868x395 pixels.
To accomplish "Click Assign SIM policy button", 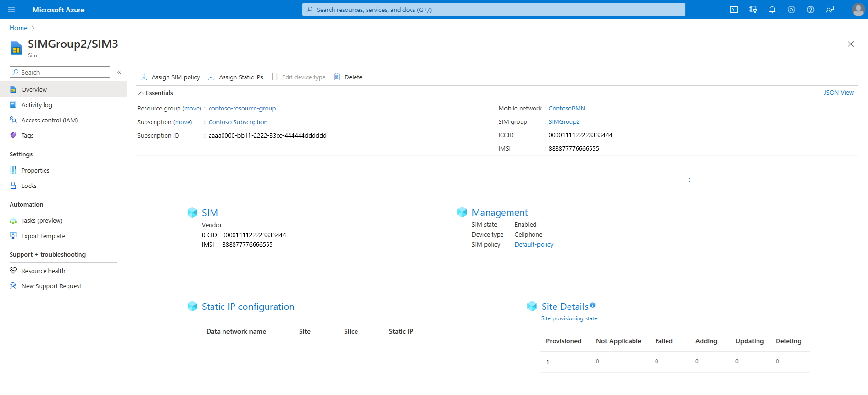I will point(170,77).
